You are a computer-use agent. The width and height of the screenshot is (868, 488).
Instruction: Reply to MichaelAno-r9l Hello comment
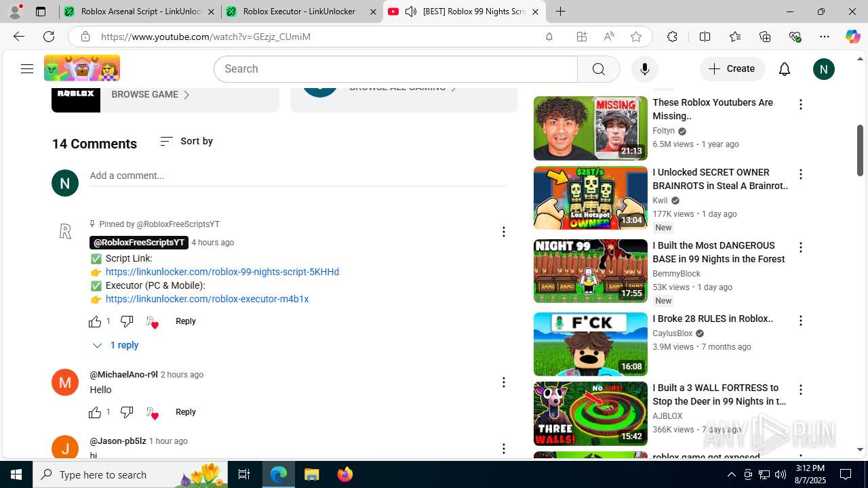(x=185, y=412)
